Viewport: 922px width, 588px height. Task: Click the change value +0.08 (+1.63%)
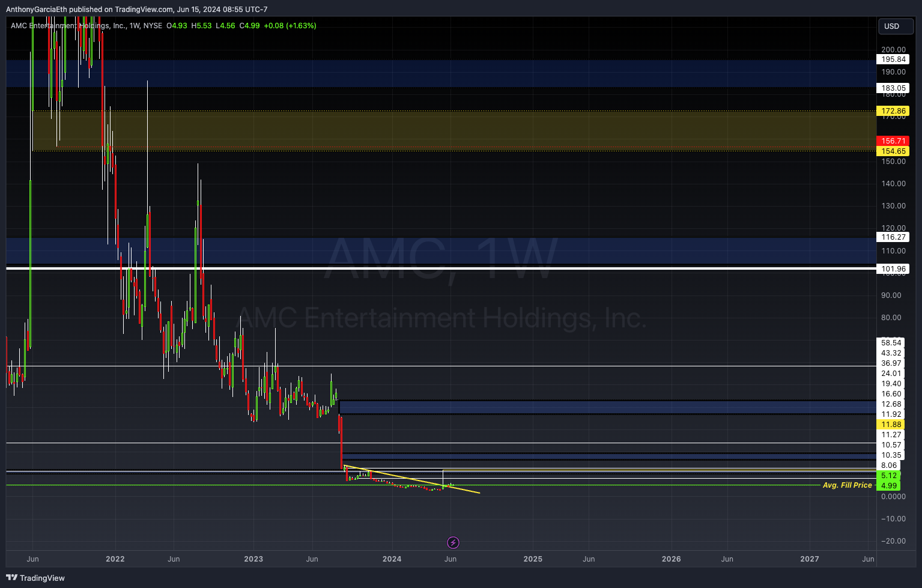290,26
